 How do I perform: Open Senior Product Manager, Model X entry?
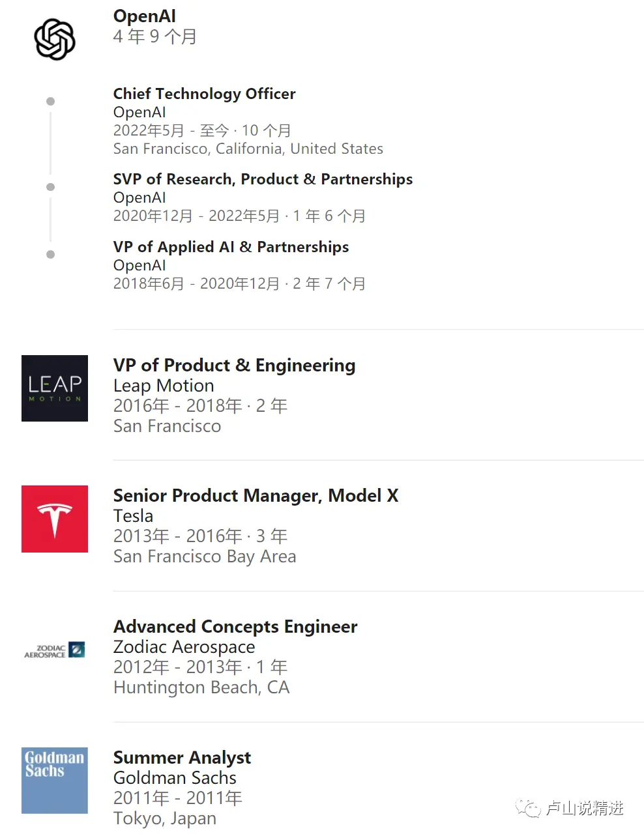(x=256, y=496)
